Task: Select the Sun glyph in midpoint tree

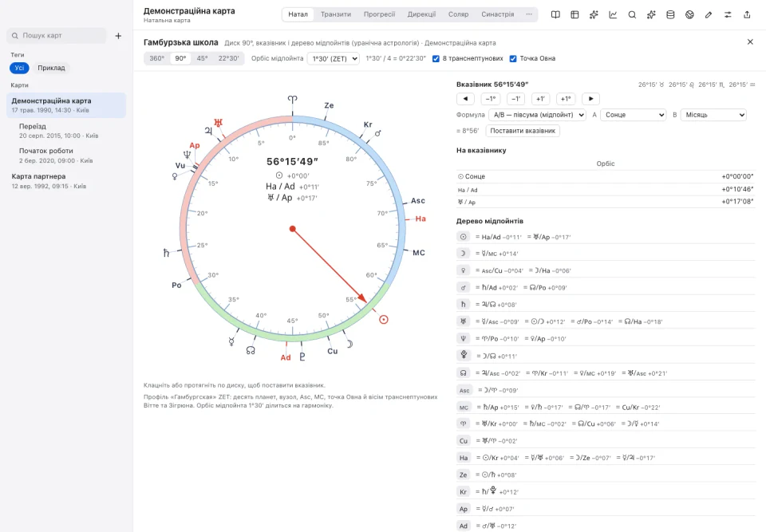Action: click(x=463, y=237)
